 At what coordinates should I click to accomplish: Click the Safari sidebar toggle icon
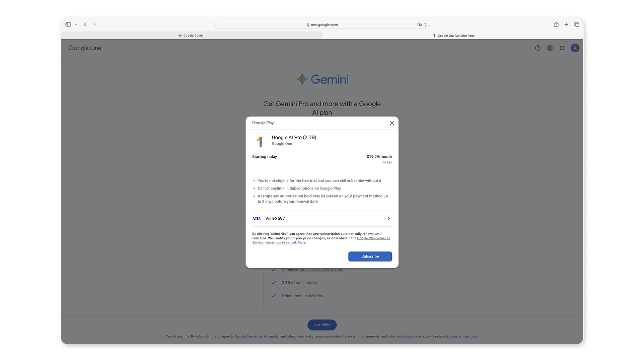coord(68,24)
